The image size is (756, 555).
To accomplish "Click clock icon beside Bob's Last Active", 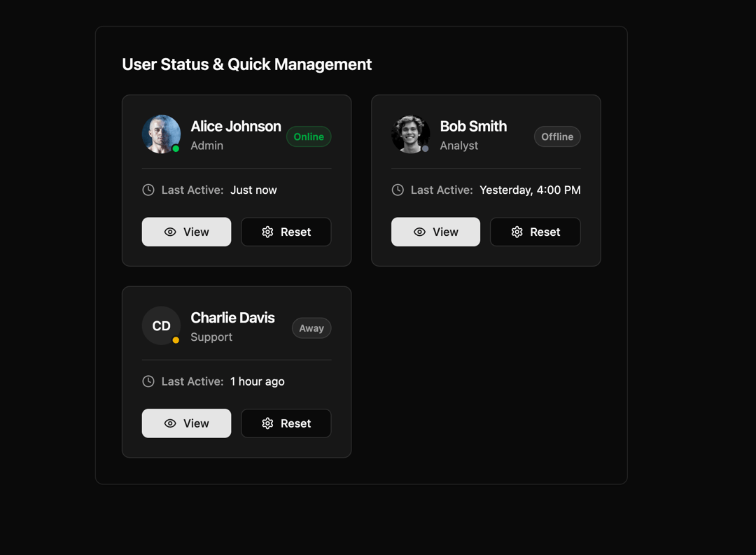I will pyautogui.click(x=398, y=190).
